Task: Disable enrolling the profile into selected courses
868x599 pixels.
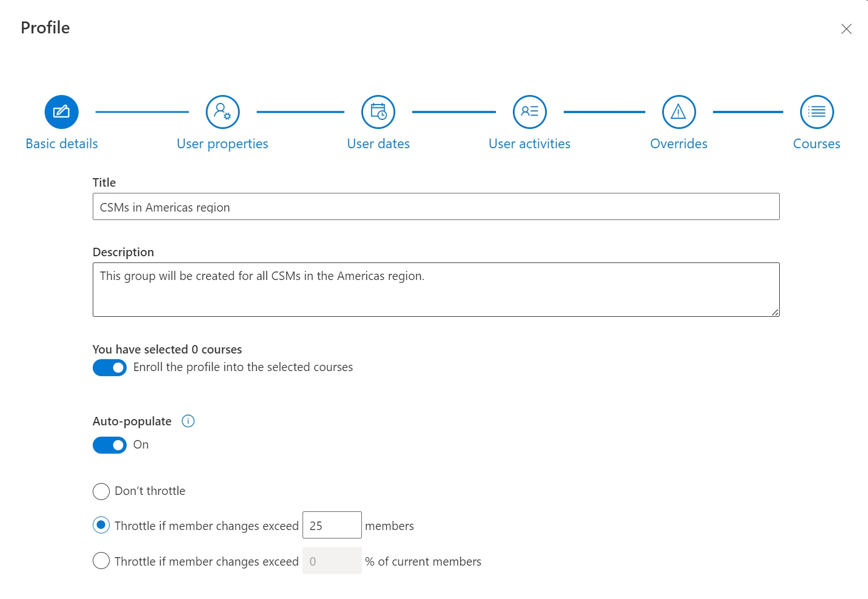Action: [x=110, y=367]
